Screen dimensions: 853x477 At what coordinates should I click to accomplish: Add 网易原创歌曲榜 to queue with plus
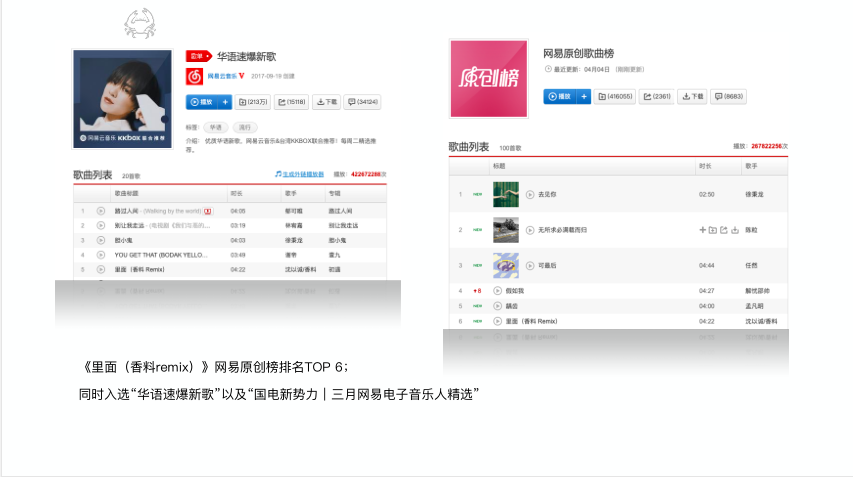[584, 96]
